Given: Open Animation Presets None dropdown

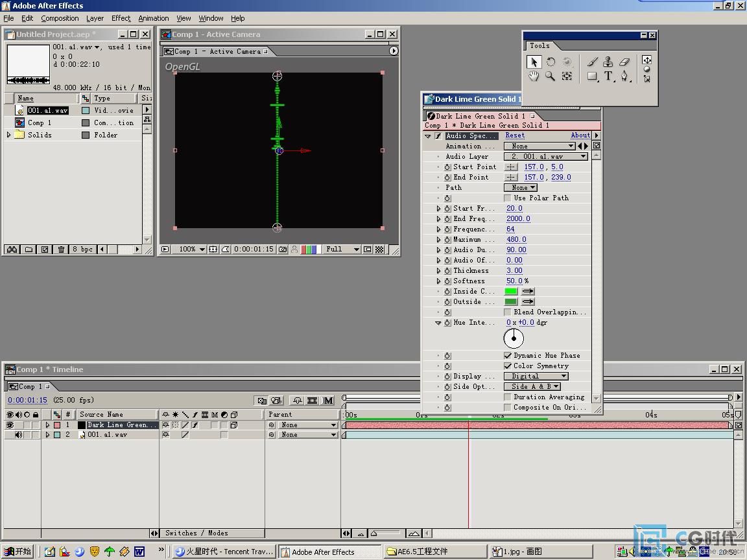Looking at the screenshot, I should click(x=539, y=146).
